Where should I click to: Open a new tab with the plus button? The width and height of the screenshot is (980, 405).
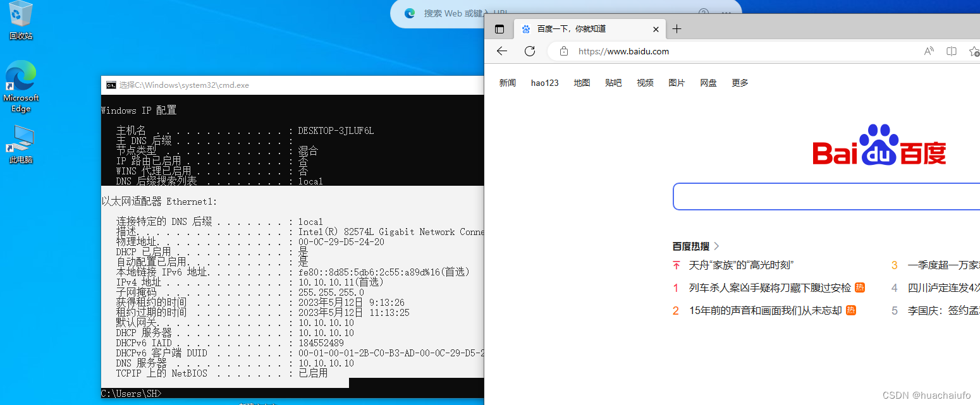(x=677, y=28)
